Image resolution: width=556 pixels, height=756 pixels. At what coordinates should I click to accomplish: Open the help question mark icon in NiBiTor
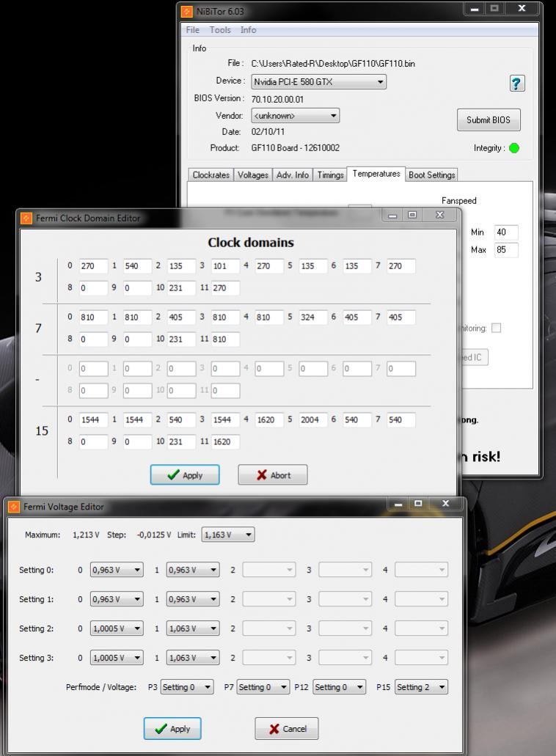point(517,84)
